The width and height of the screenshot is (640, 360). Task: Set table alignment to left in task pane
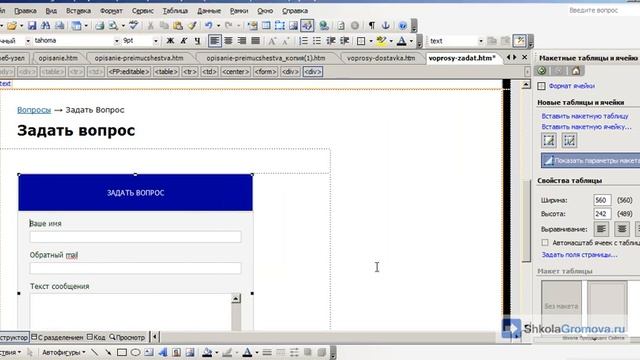[601, 229]
